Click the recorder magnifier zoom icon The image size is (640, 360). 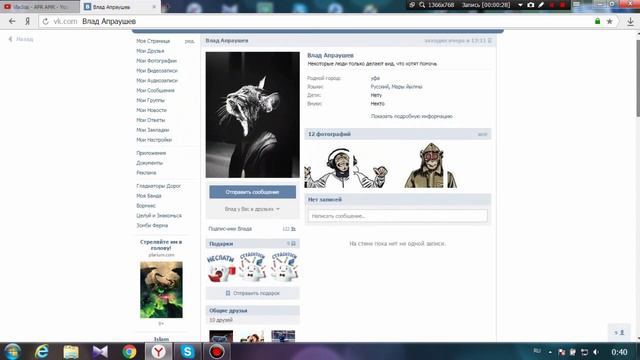click(422, 5)
